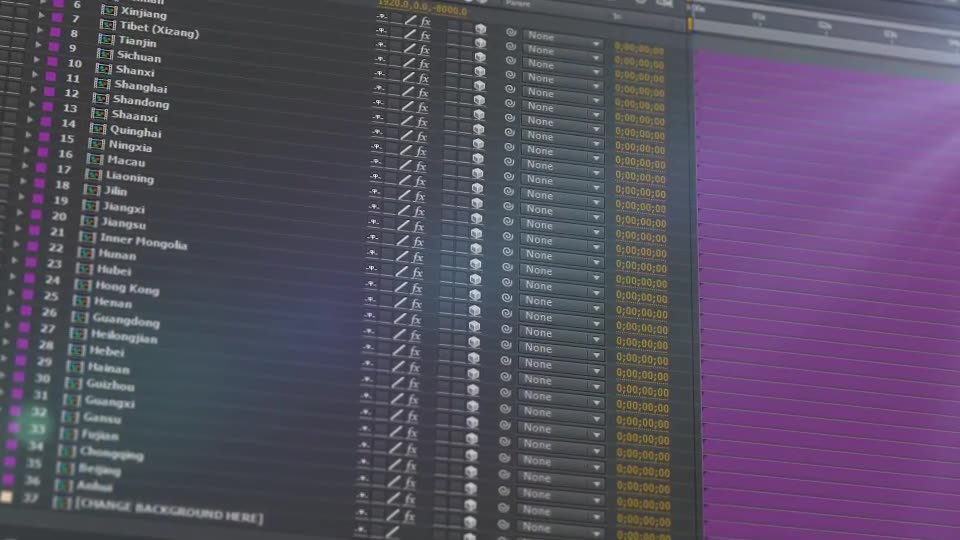Select the Jiangsu layer name
Screen dimensions: 960x540
pyautogui.click(x=123, y=223)
